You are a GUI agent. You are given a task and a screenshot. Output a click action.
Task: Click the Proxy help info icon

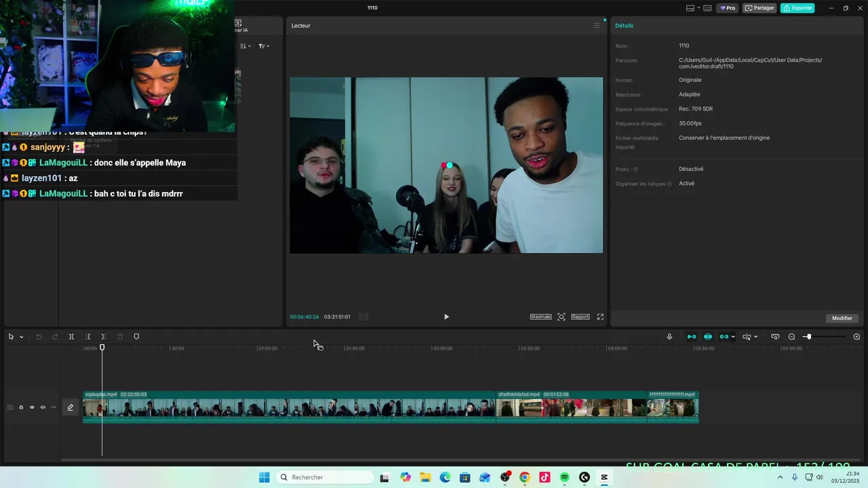tap(635, 169)
